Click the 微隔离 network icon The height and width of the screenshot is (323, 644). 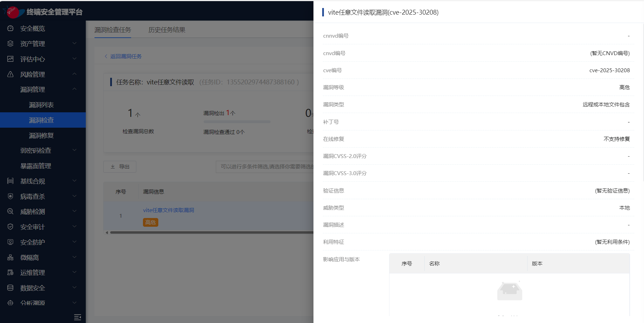pyautogui.click(x=10, y=257)
